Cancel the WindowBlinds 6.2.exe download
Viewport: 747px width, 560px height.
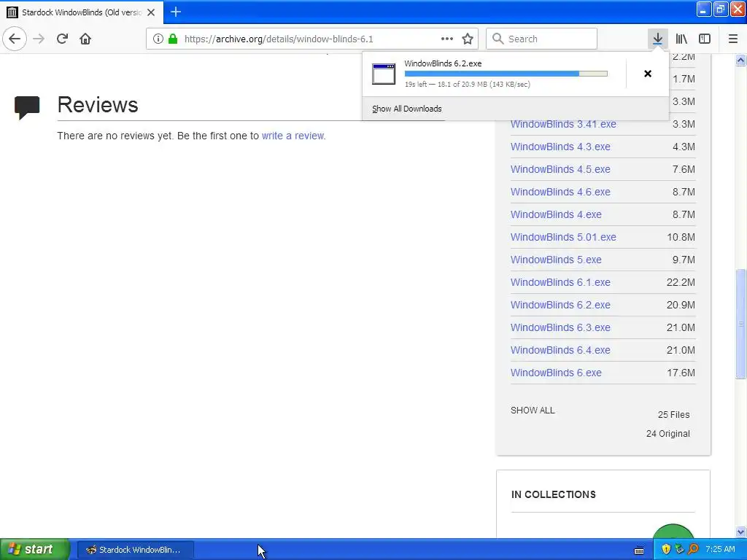point(648,74)
